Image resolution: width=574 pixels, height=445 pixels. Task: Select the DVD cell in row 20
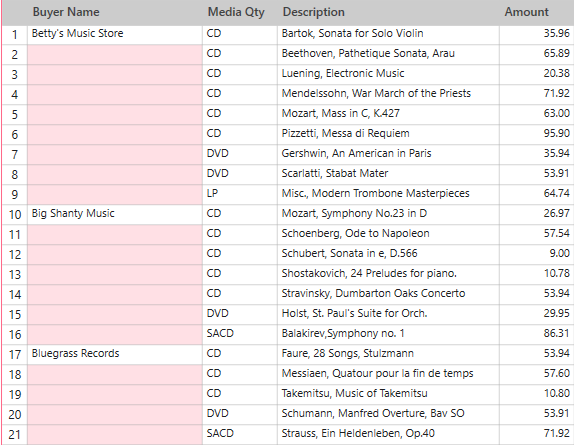click(x=240, y=414)
